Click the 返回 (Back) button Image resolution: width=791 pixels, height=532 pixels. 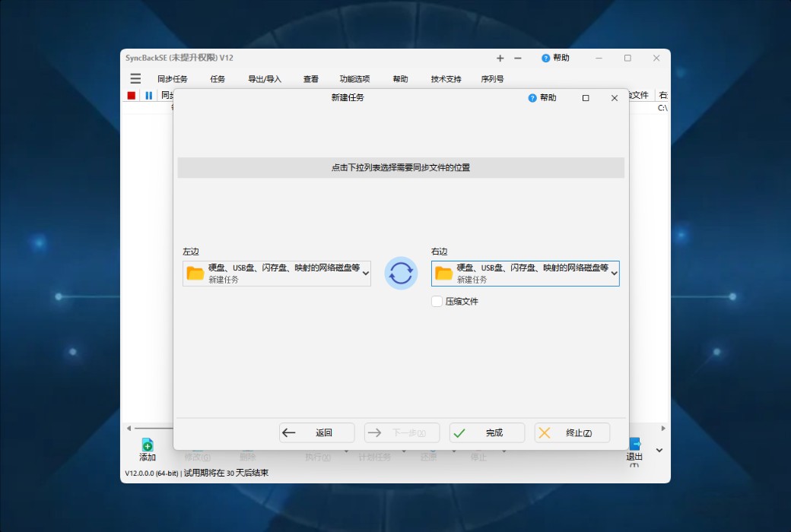tap(316, 432)
